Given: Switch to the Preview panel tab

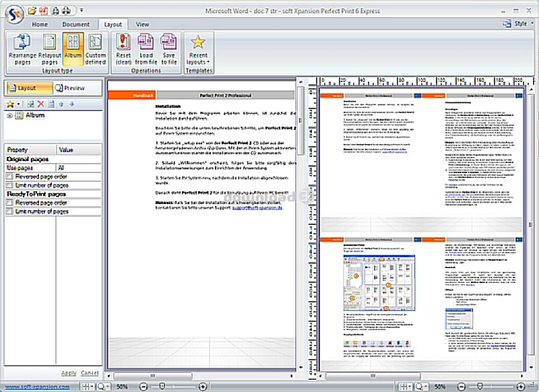Looking at the screenshot, I should click(70, 88).
